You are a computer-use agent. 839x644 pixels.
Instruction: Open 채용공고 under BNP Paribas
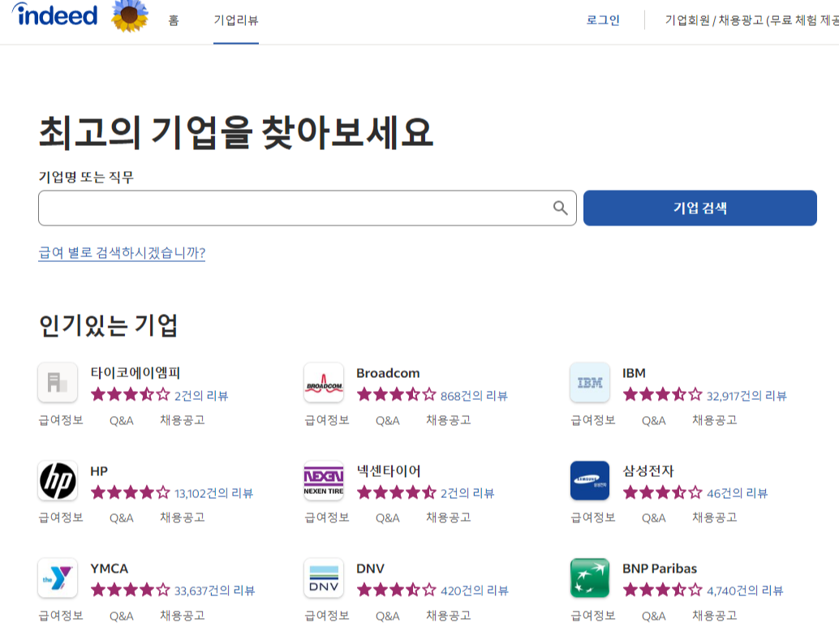click(x=715, y=616)
